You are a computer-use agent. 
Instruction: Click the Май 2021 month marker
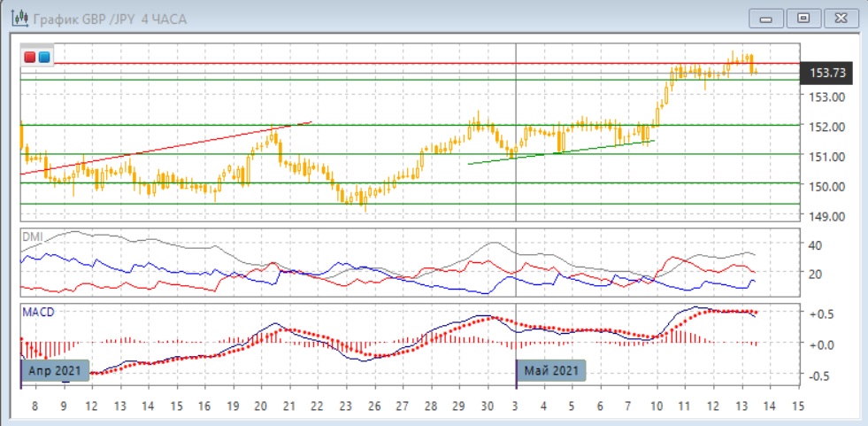click(552, 368)
